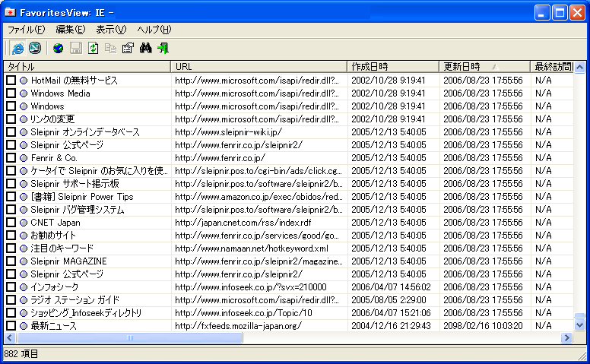Select the ショッピング_Infoseekディレクトリ title
Image resolution: width=590 pixels, height=364 pixels.
[x=86, y=313]
